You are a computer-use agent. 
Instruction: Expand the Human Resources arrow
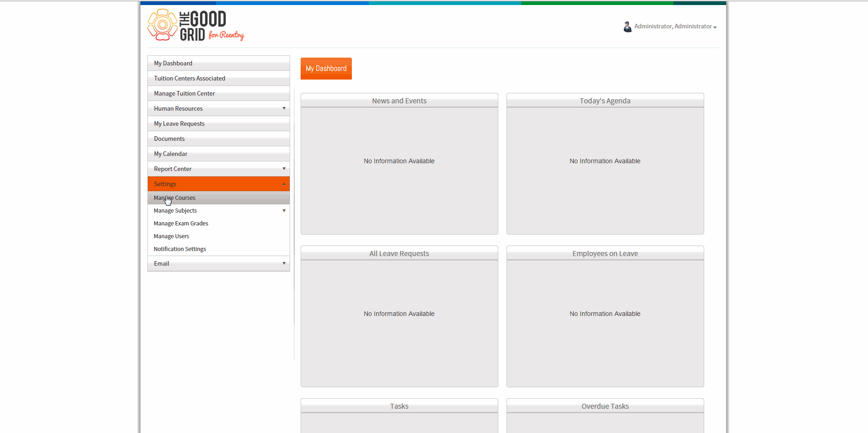click(284, 108)
